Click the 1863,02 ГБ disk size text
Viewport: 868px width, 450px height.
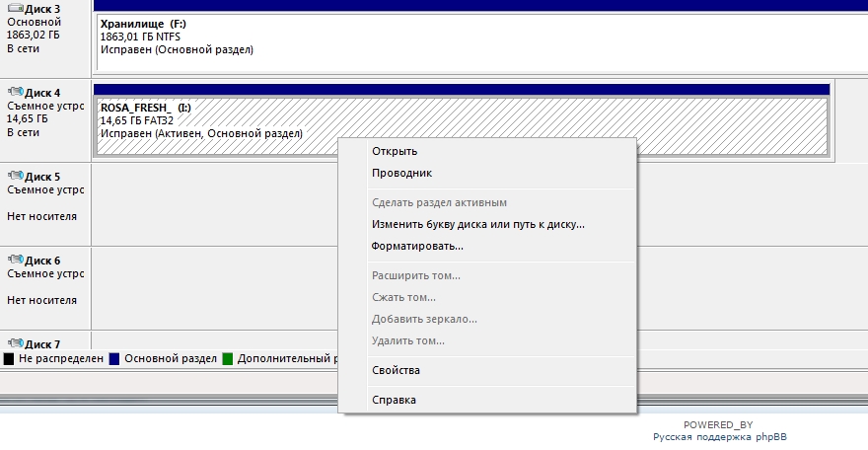click(x=34, y=35)
